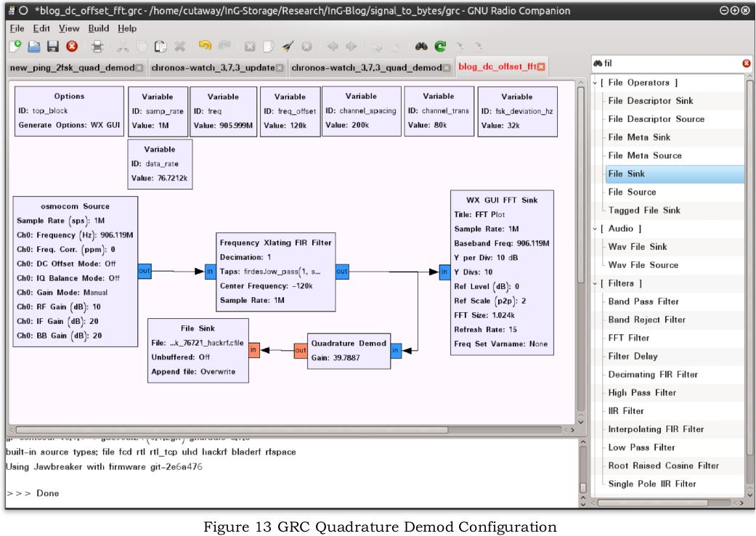Viewport: 756px width, 536px height.
Task: Click the binoculars find blocks icon
Action: click(421, 46)
